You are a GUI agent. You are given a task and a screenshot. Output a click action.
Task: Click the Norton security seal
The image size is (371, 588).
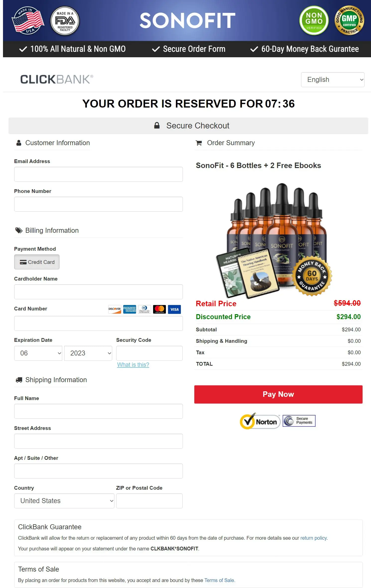[260, 421]
